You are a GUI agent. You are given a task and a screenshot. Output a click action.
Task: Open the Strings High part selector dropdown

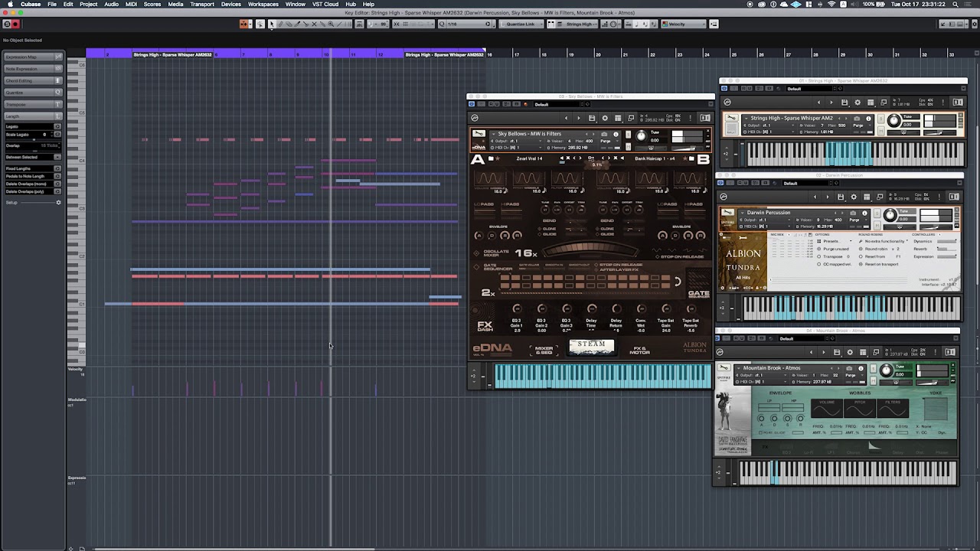coord(580,24)
